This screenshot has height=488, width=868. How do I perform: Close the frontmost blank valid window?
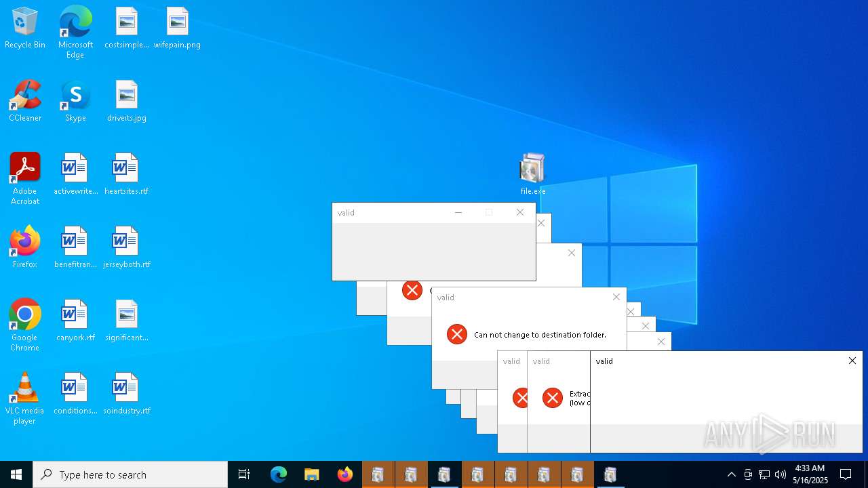[x=852, y=361]
